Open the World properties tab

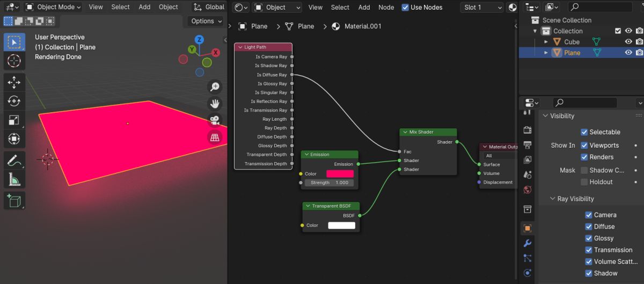tap(528, 190)
